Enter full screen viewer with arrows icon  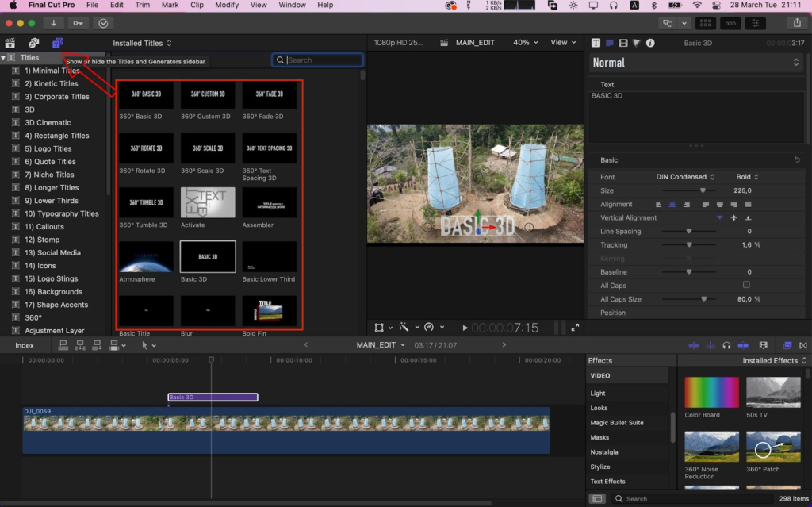coord(575,328)
